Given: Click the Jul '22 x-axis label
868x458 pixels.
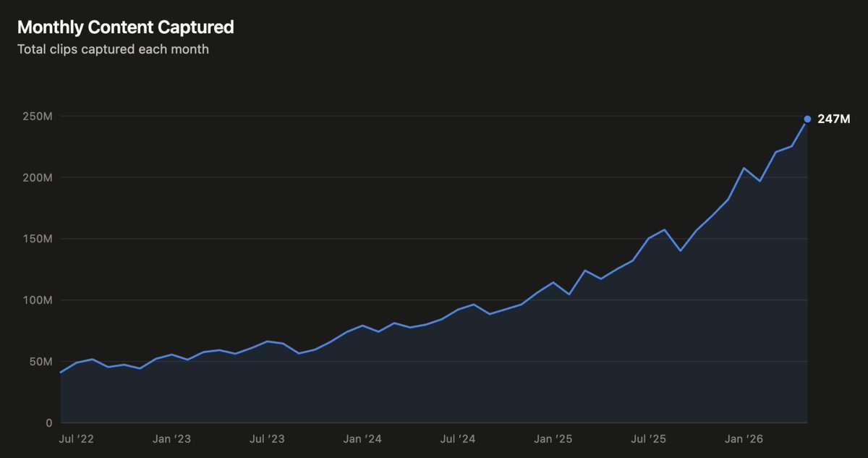Looking at the screenshot, I should tap(76, 439).
